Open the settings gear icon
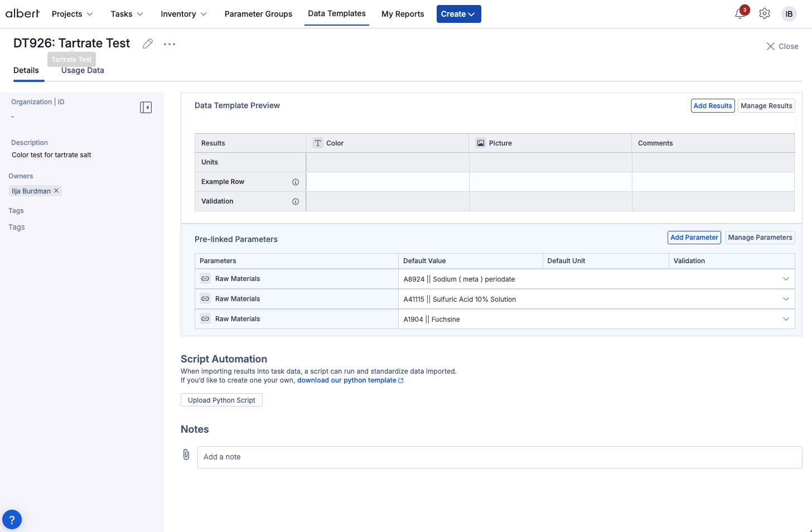The width and height of the screenshot is (812, 532). (x=765, y=14)
